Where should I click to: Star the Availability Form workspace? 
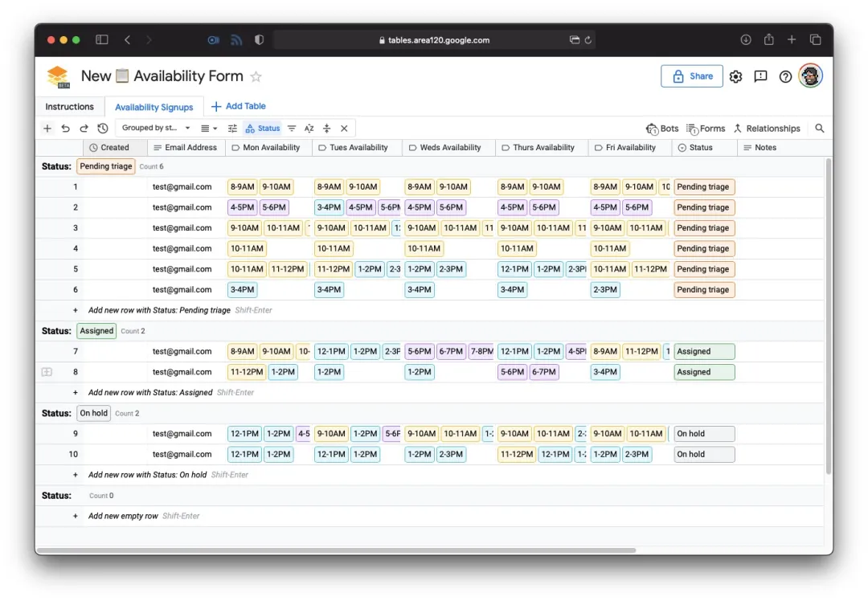point(256,77)
